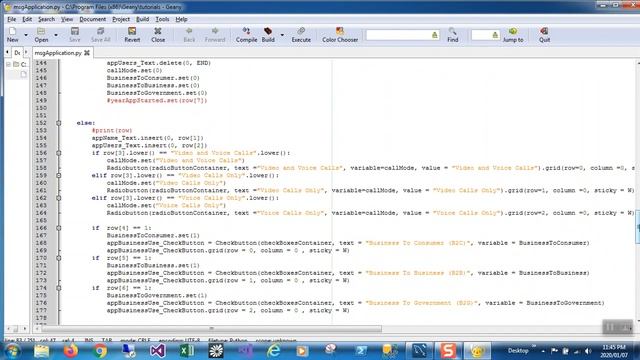Image resolution: width=640 pixels, height=360 pixels.
Task: Open the Build menu in the menu bar
Action: pyautogui.click(x=142, y=19)
